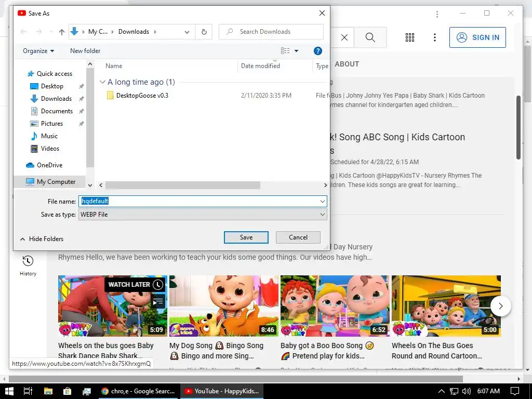Screen dimensions: 532x399
Task: Click right arrow of file list scrollbar
Action: [x=325, y=185]
